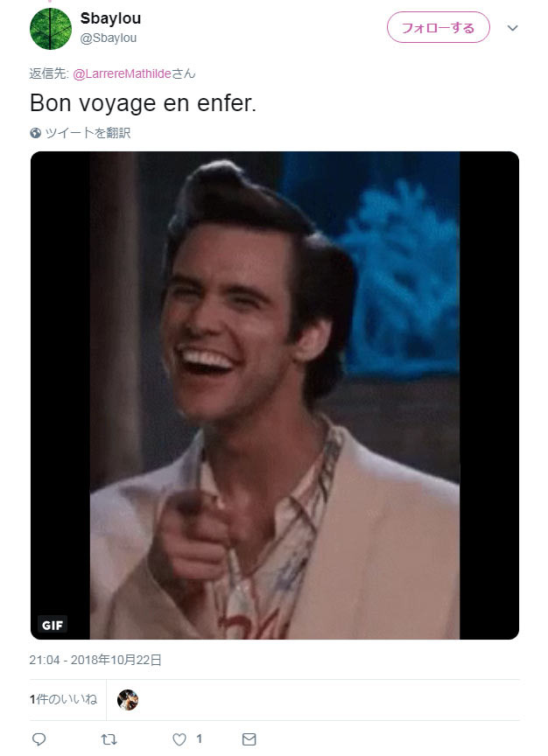Click the Sbaylou display name

pyautogui.click(x=110, y=18)
